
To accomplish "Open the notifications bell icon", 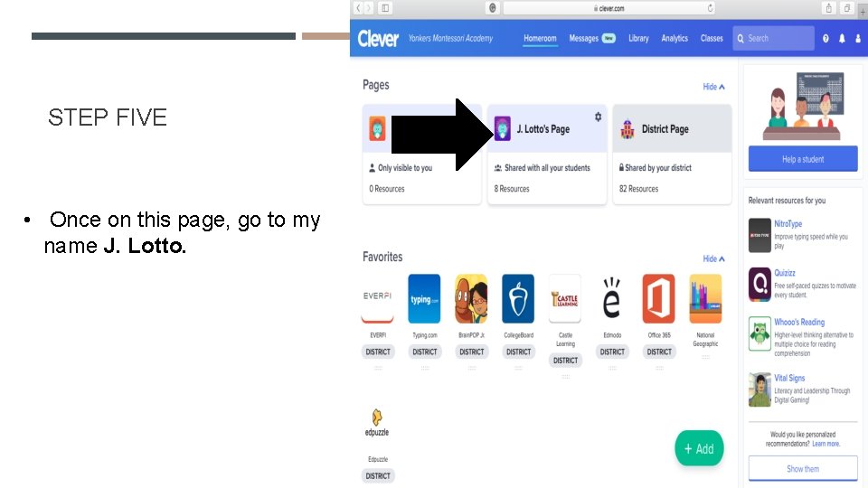I will pyautogui.click(x=842, y=38).
